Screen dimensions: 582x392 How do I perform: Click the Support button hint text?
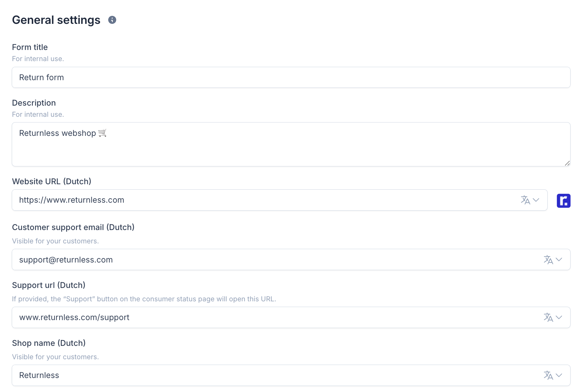tap(144, 299)
